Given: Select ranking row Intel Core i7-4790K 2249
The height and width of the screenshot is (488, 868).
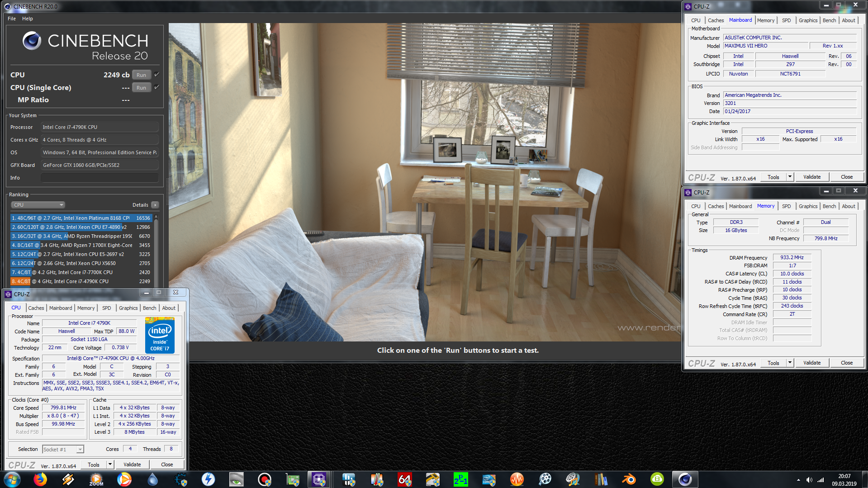Looking at the screenshot, I should click(81, 281).
